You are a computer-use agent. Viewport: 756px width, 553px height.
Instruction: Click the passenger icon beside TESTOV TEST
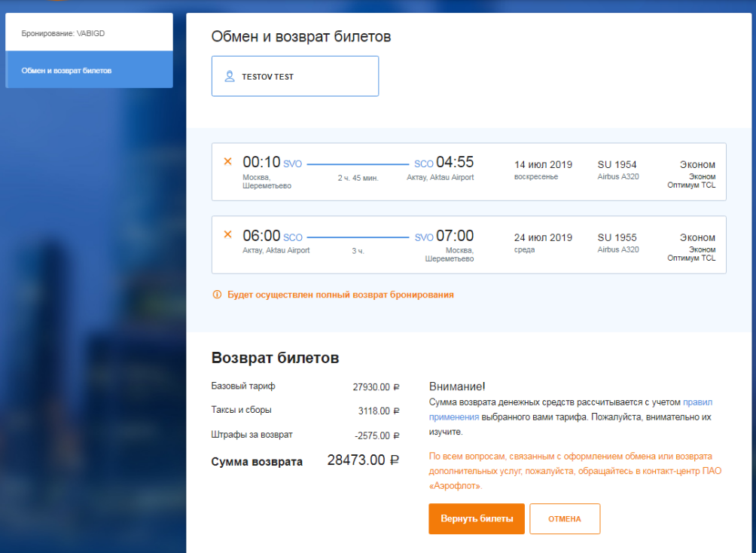[x=230, y=77]
